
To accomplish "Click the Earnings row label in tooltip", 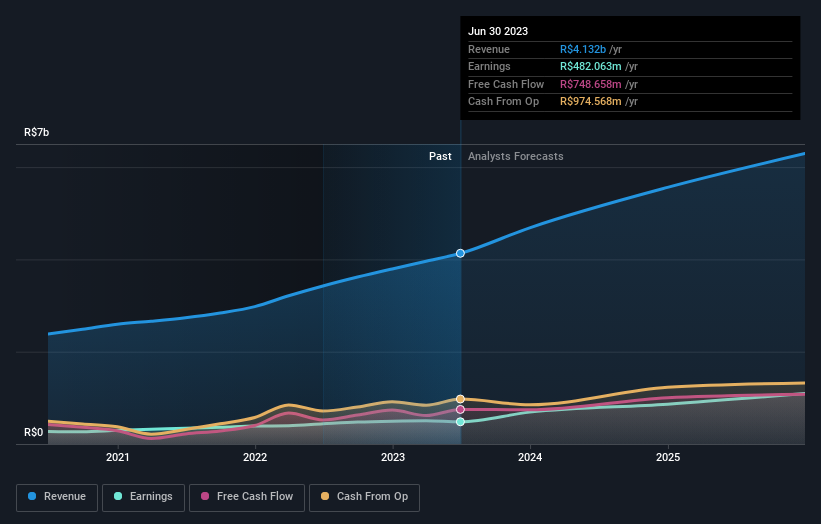I will (x=489, y=66).
